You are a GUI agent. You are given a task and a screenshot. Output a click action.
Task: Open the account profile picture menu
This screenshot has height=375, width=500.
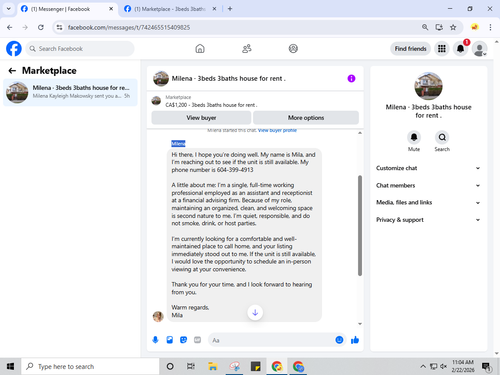tap(480, 49)
